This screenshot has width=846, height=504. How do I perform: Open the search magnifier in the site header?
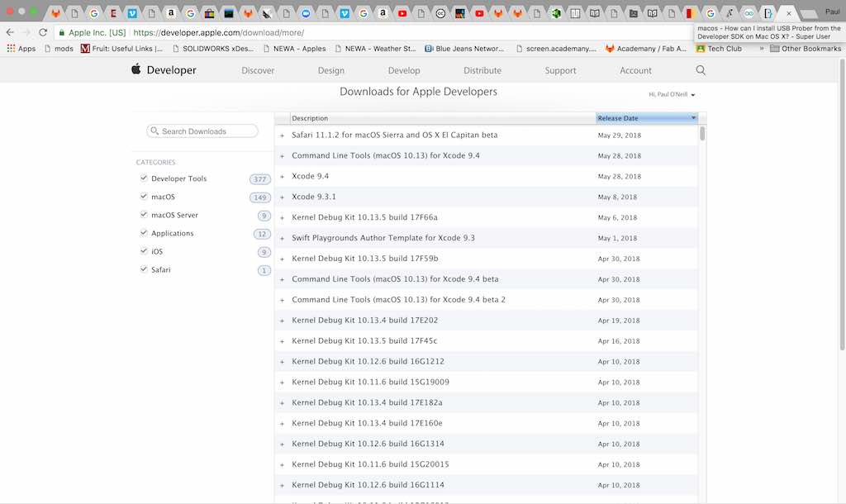coord(701,70)
